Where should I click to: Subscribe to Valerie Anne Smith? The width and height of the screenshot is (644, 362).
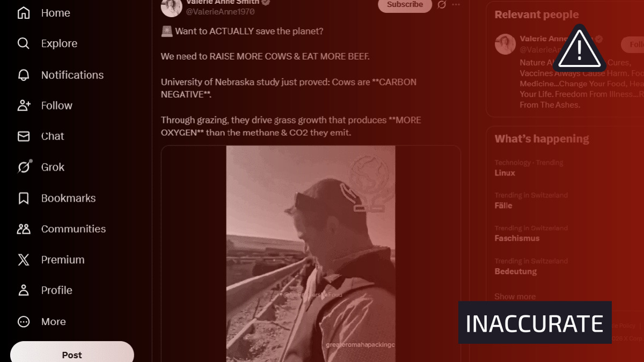click(x=405, y=5)
